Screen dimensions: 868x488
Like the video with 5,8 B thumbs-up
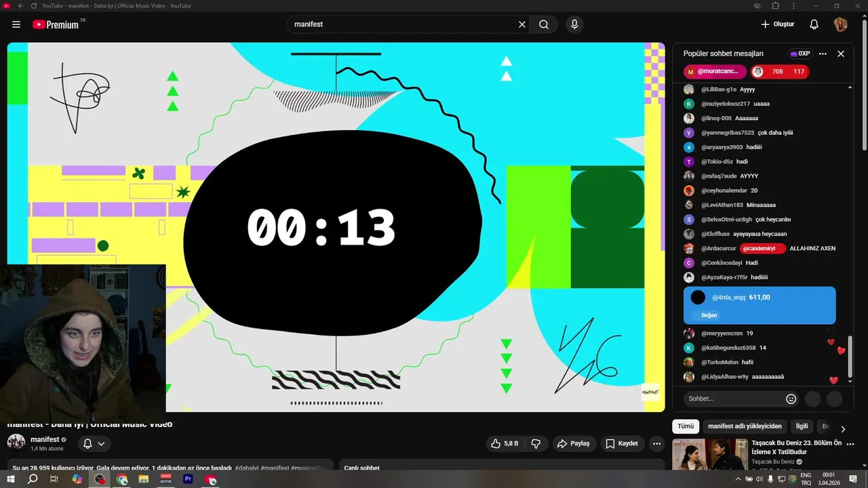pos(505,444)
